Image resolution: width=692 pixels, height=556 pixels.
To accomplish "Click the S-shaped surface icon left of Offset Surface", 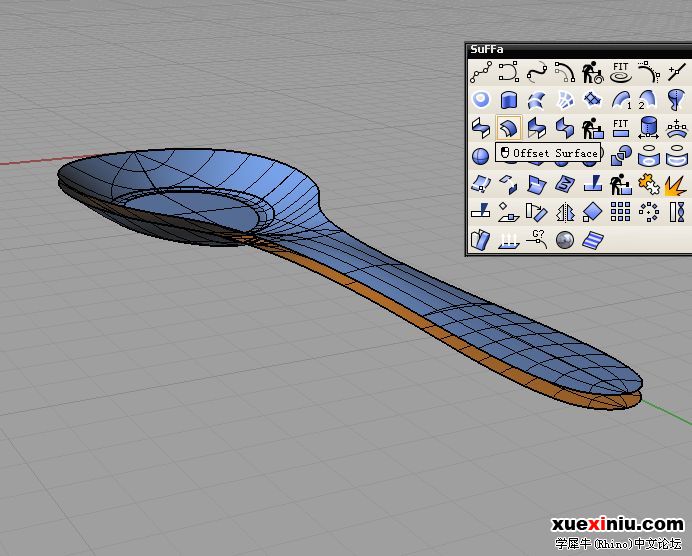I will 481,128.
